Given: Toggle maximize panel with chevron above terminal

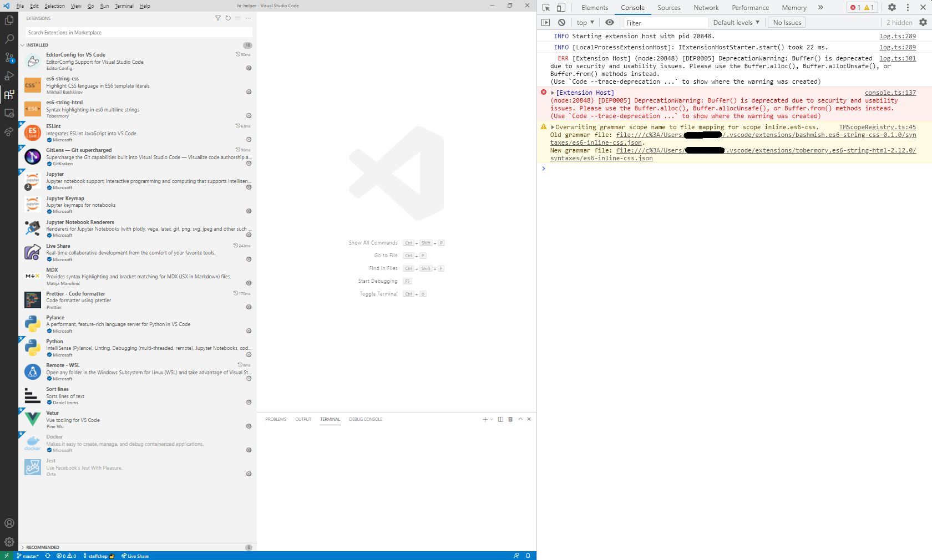Looking at the screenshot, I should point(520,419).
